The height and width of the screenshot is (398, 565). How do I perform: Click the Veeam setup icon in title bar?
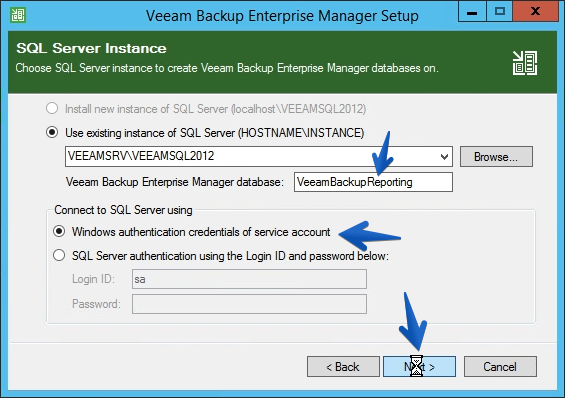point(18,15)
